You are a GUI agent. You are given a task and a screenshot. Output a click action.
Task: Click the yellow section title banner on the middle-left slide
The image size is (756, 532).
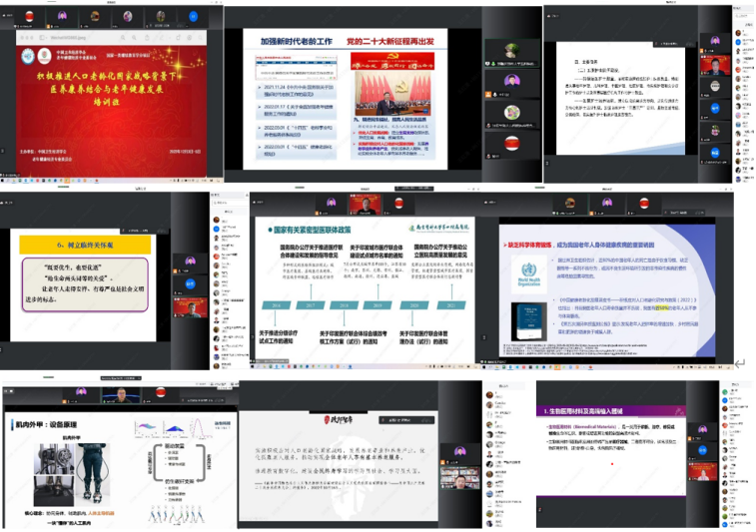[x=86, y=245]
